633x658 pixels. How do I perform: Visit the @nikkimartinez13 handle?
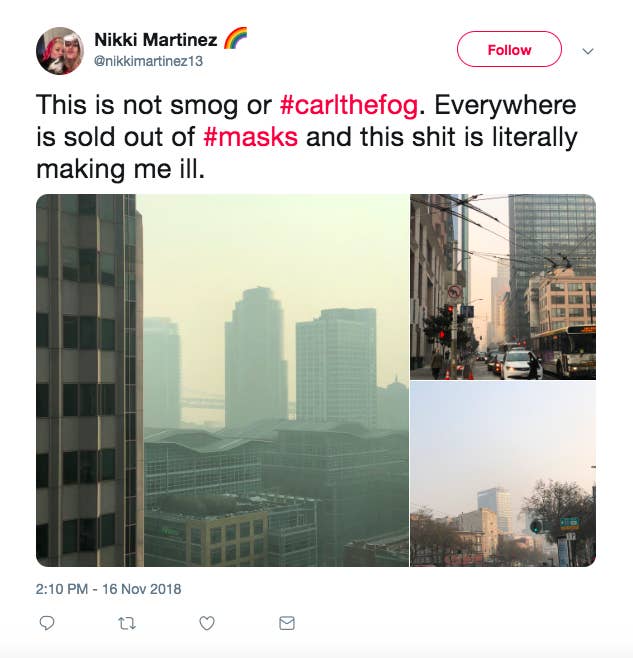[x=149, y=61]
